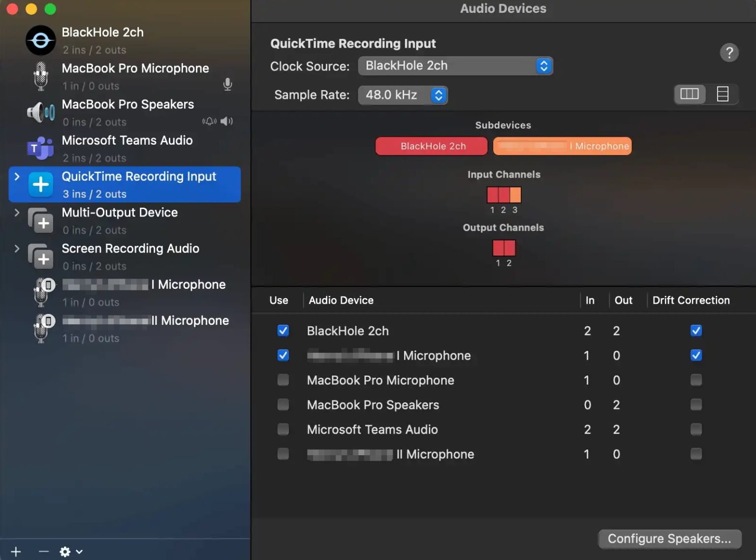Select the Microsoft Teams Audio device icon
The image size is (756, 560).
40,148
